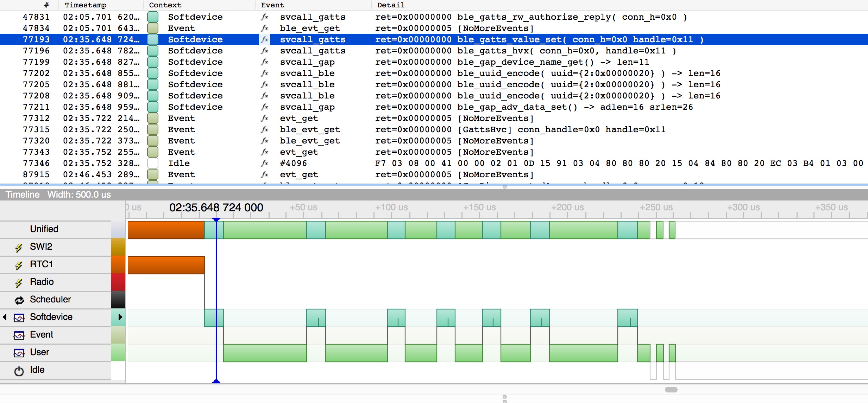
Task: Click the Softdevice context graph icon
Action: (x=19, y=318)
